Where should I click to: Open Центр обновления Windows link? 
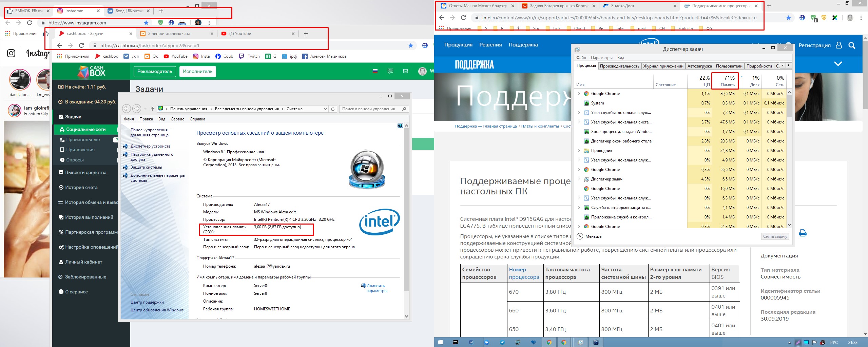pos(157,310)
